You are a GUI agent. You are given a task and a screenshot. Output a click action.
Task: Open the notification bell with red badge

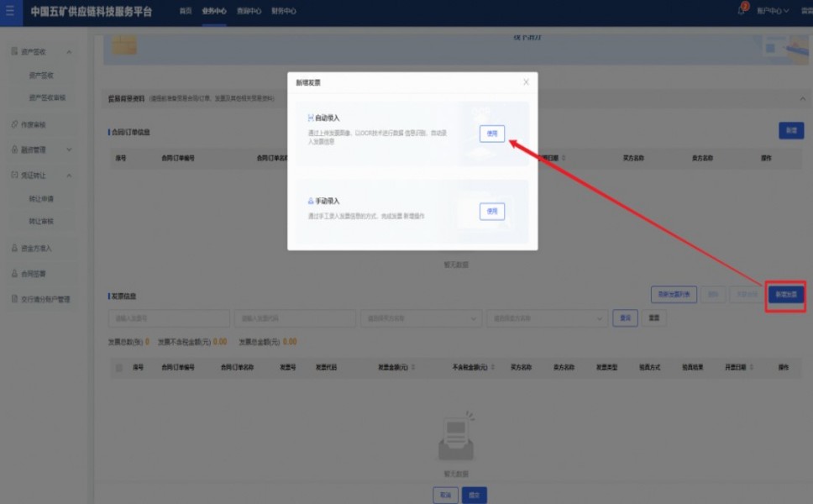click(x=742, y=11)
